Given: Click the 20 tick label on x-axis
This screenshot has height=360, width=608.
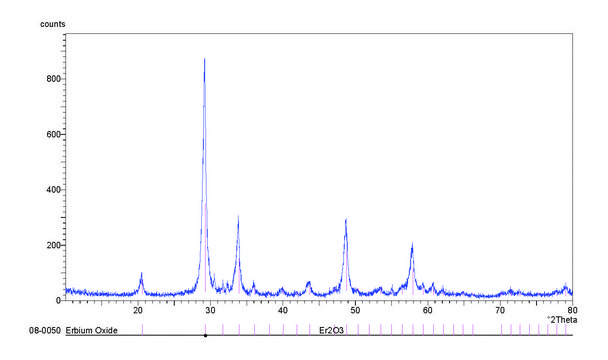Looking at the screenshot, I should coord(138,310).
